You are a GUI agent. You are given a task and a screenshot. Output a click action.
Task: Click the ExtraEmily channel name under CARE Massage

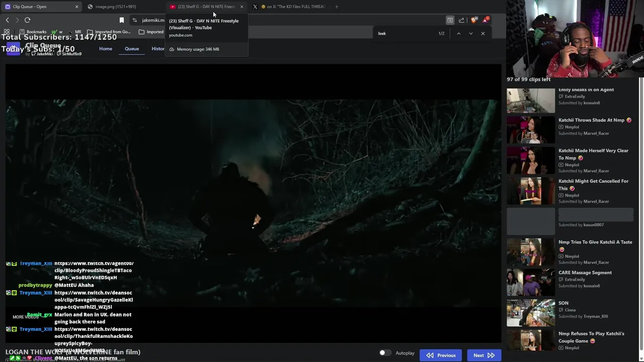tap(575, 280)
